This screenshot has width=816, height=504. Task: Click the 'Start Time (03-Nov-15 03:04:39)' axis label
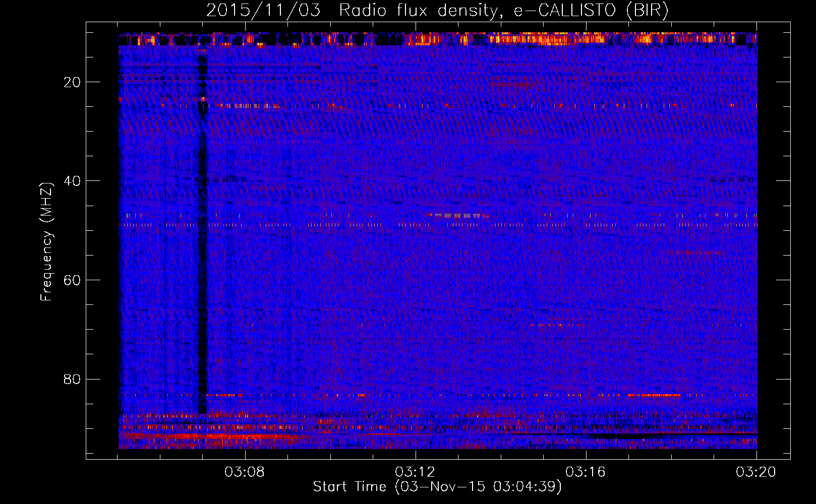437,487
